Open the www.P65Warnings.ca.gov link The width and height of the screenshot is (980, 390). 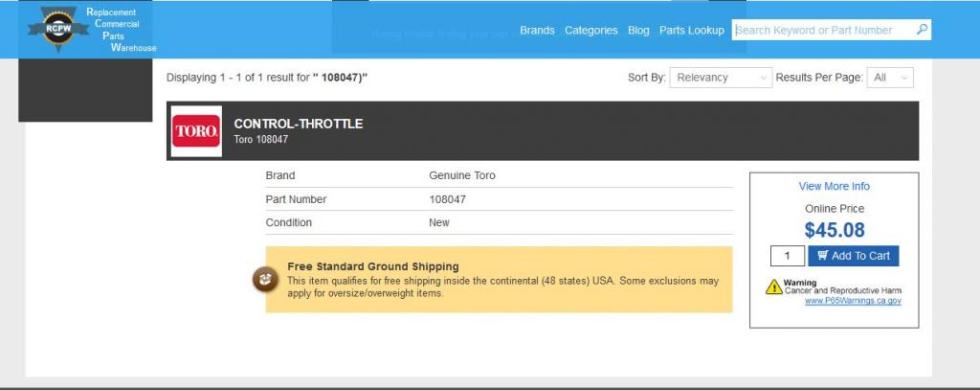853,301
